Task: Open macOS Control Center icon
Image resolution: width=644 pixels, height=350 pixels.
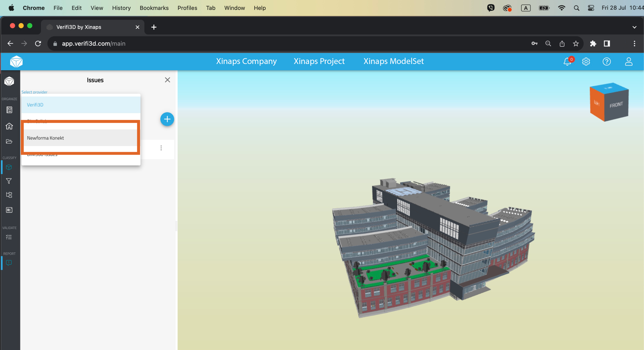Action: (x=591, y=8)
